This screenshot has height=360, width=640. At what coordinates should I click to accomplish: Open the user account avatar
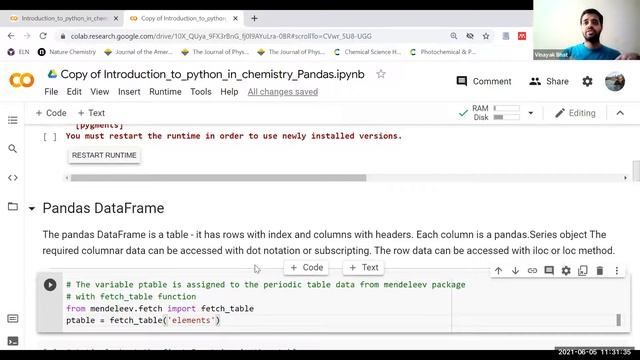615,81
